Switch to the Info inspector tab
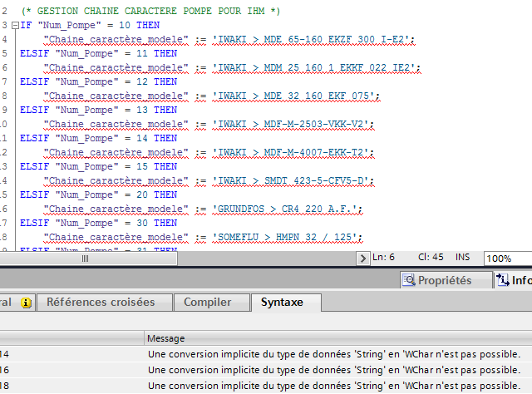This screenshot has width=532, height=394. tap(514, 280)
